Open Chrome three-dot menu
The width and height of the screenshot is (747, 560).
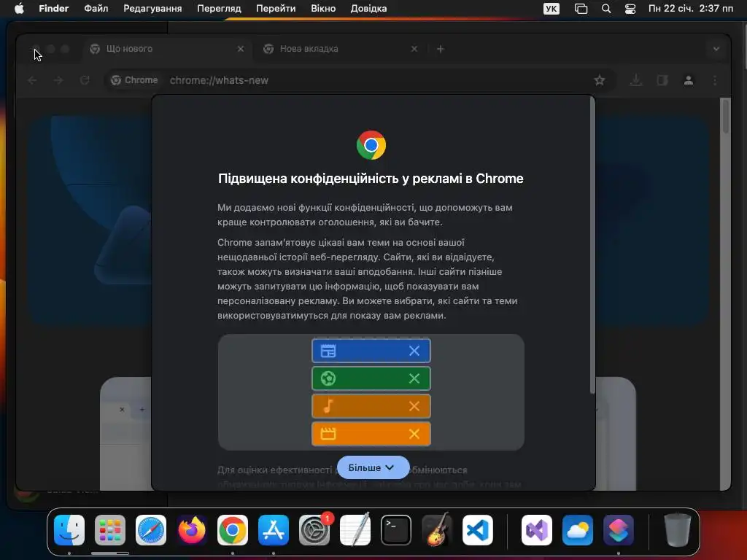click(x=715, y=80)
